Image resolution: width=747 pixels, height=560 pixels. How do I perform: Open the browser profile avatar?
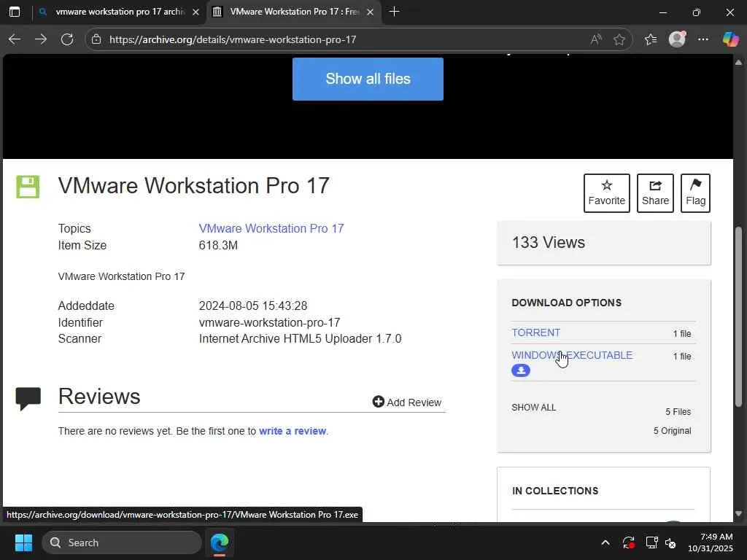(677, 39)
